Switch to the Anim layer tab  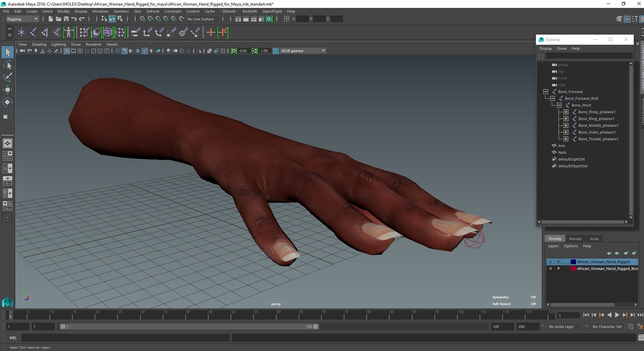[x=594, y=239]
